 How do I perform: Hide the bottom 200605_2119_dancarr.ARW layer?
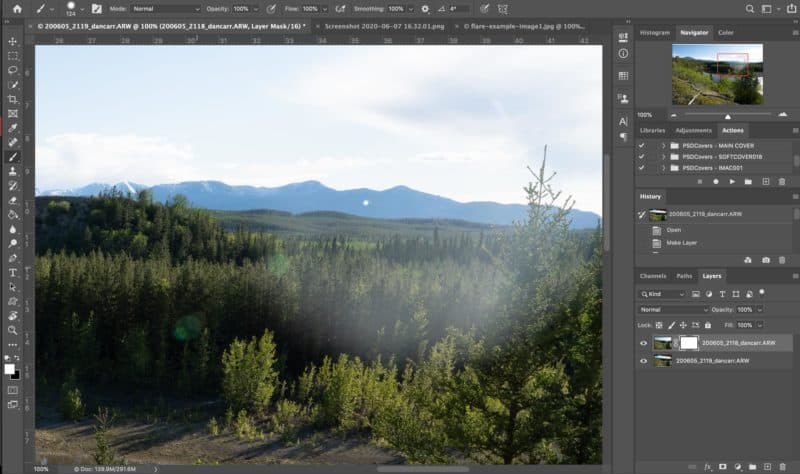click(643, 361)
